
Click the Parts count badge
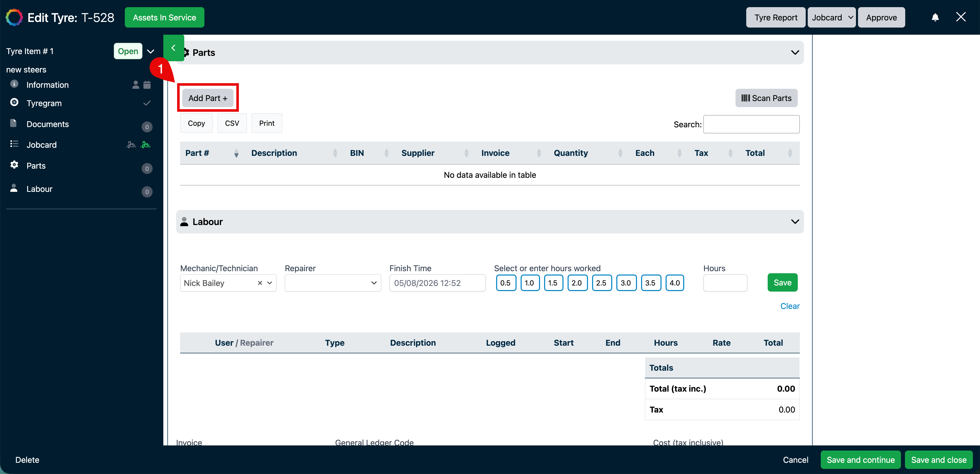tap(147, 169)
